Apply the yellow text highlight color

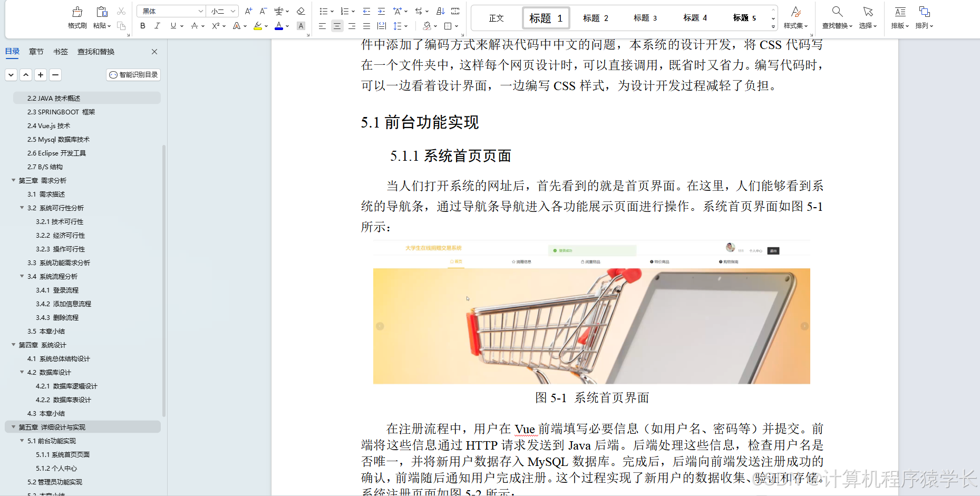(x=258, y=26)
